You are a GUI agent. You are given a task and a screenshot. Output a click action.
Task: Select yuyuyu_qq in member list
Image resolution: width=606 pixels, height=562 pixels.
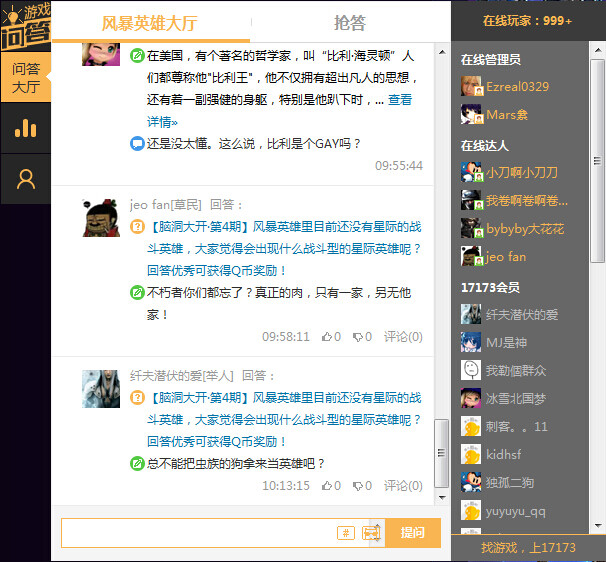coord(516,511)
